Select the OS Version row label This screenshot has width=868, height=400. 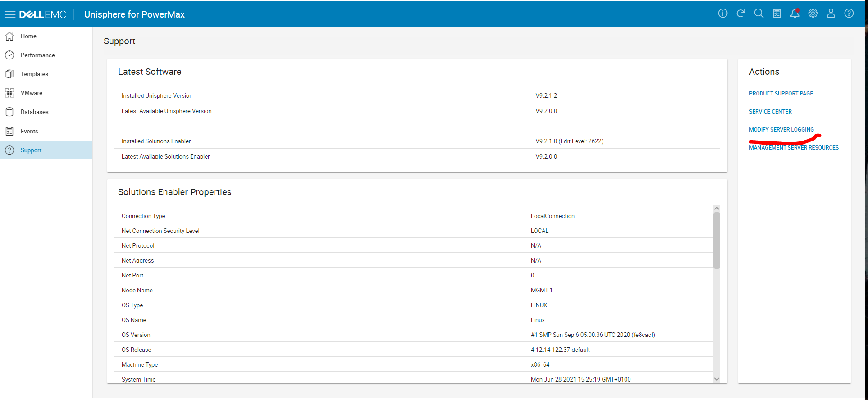point(136,335)
